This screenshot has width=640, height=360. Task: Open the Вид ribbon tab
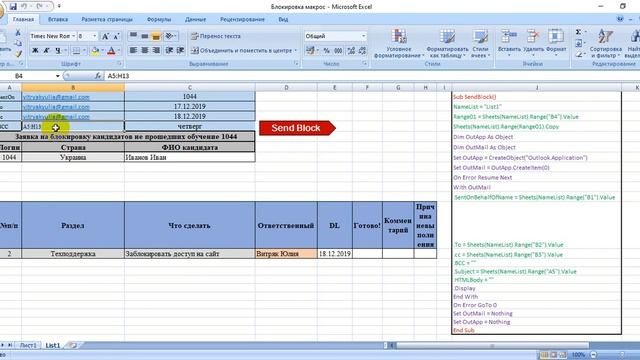point(283,19)
